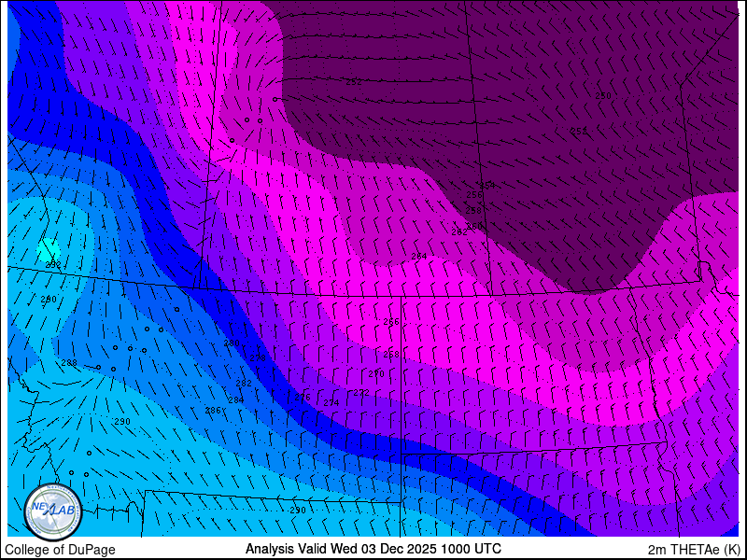Select the 262 contour label
This screenshot has height=560, width=747.
point(458,232)
